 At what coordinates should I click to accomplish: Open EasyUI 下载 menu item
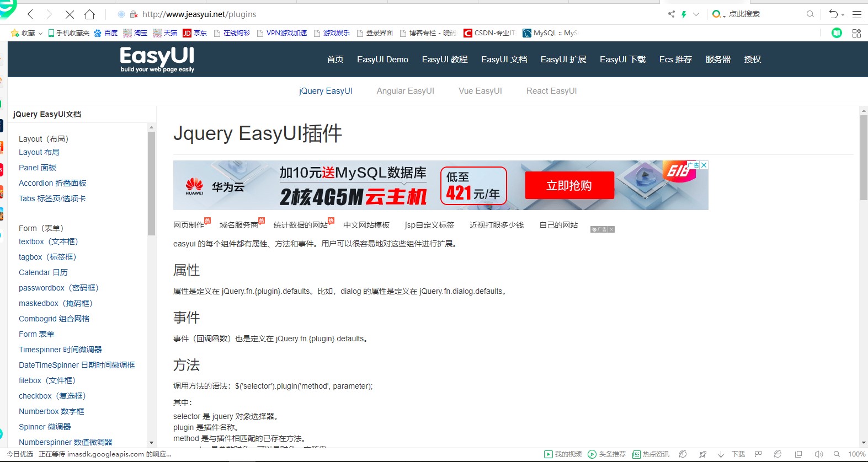click(x=622, y=60)
